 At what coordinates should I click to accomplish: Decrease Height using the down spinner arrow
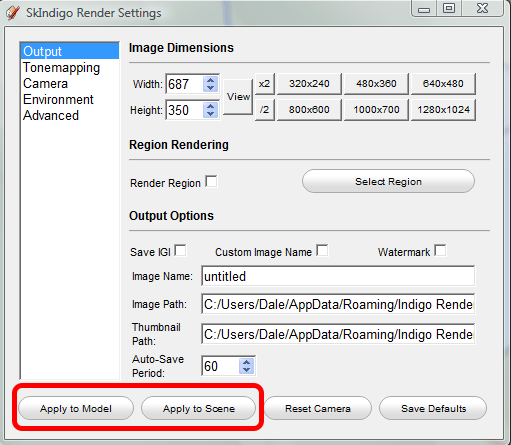(x=210, y=114)
